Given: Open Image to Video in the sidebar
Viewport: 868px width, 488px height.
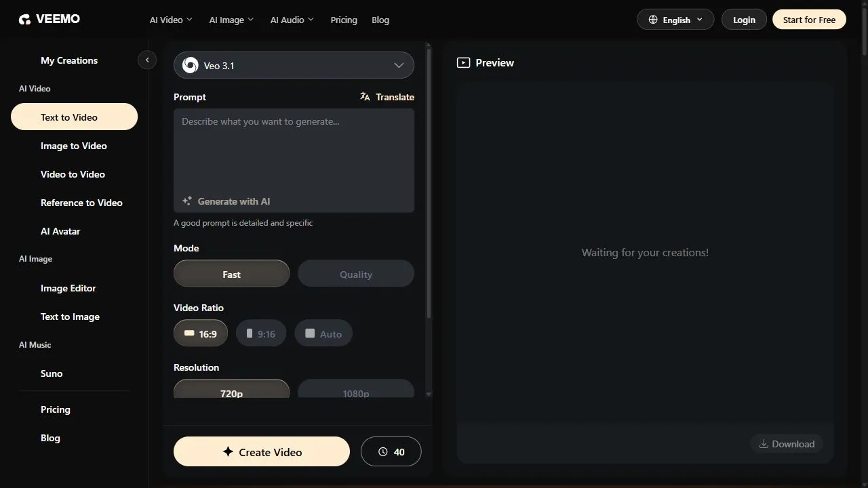Looking at the screenshot, I should (x=74, y=146).
